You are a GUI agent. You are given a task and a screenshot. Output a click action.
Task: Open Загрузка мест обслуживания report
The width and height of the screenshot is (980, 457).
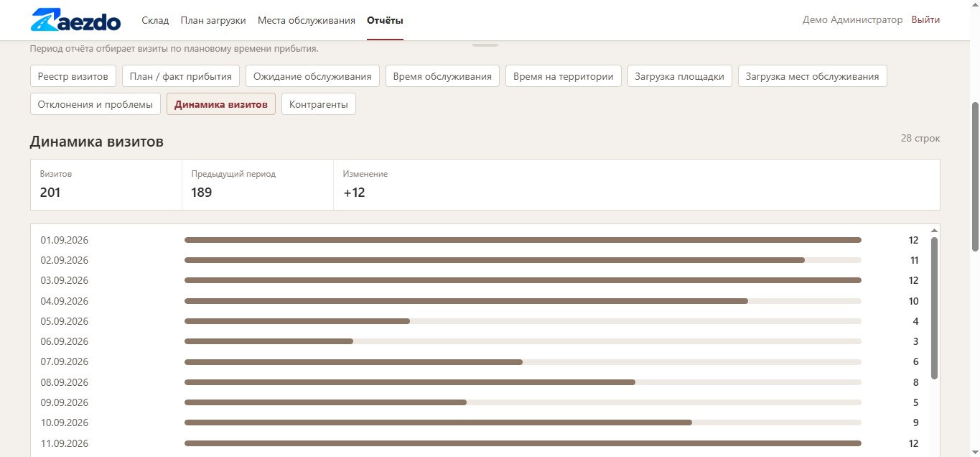pos(813,76)
